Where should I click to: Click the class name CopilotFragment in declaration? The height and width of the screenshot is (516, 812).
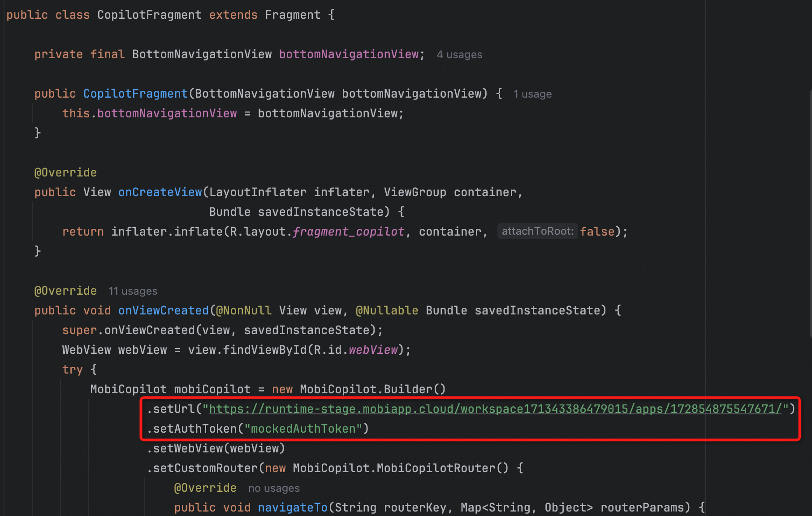149,15
